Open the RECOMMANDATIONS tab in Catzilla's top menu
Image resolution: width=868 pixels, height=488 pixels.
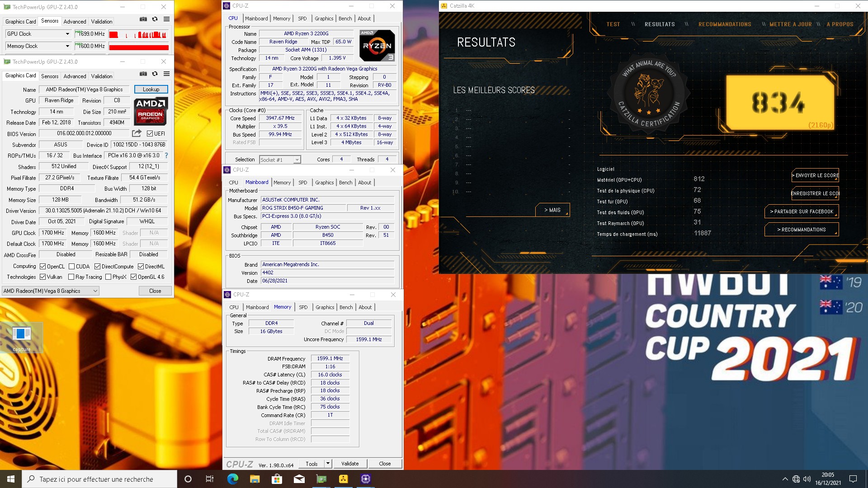725,24
